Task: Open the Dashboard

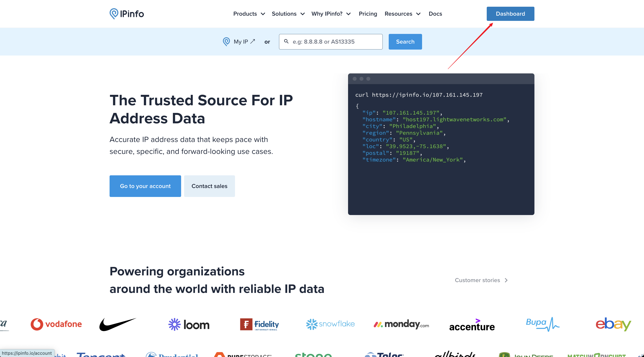Action: tap(510, 14)
